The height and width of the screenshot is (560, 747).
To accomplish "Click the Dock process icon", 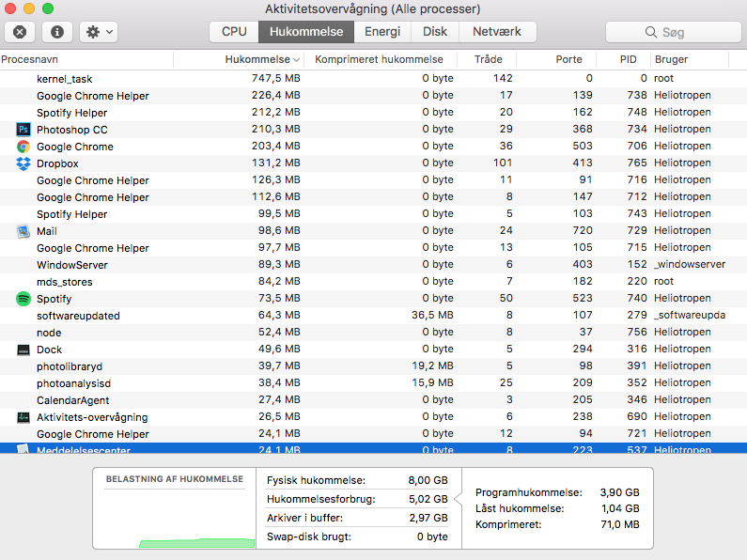I will (x=23, y=350).
